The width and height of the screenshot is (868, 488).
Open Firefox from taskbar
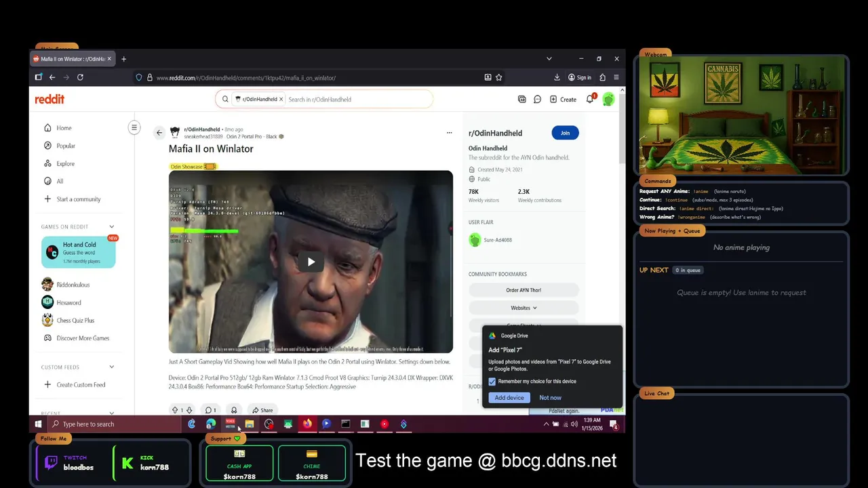[307, 424]
